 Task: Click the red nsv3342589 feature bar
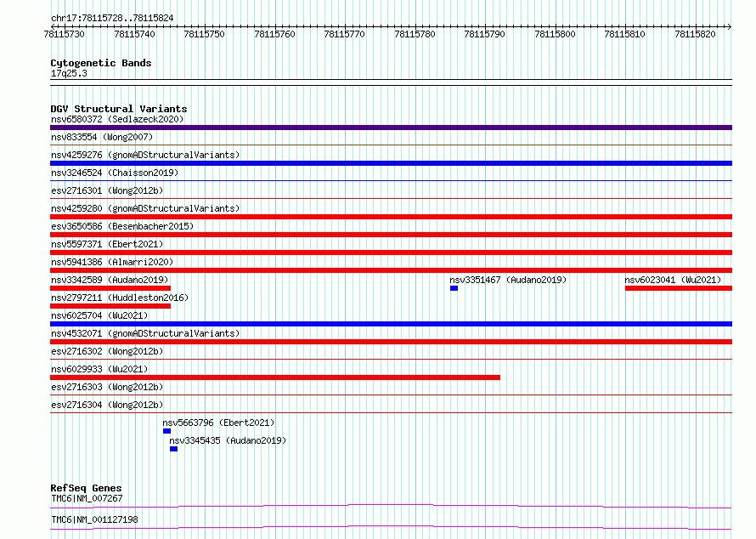coord(110,288)
